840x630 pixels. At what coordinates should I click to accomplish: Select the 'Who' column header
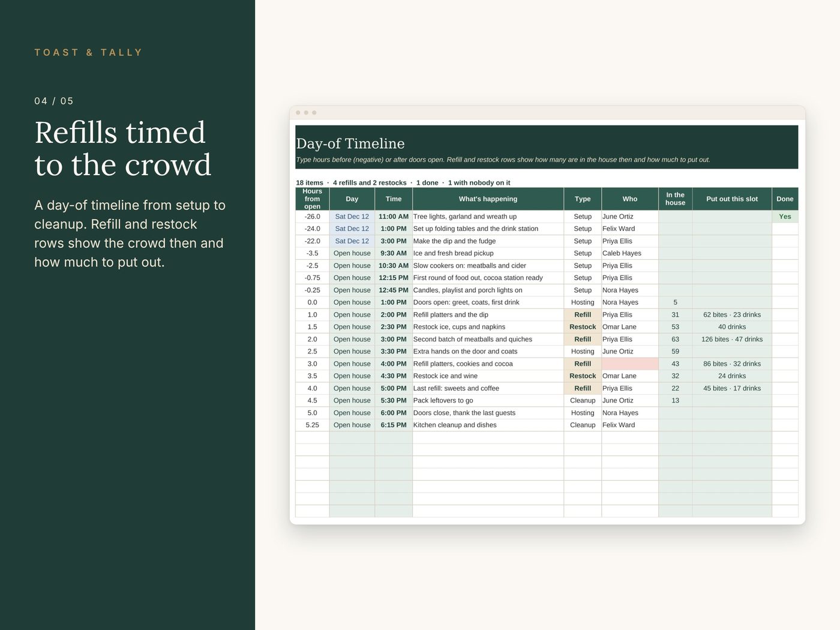click(x=630, y=199)
